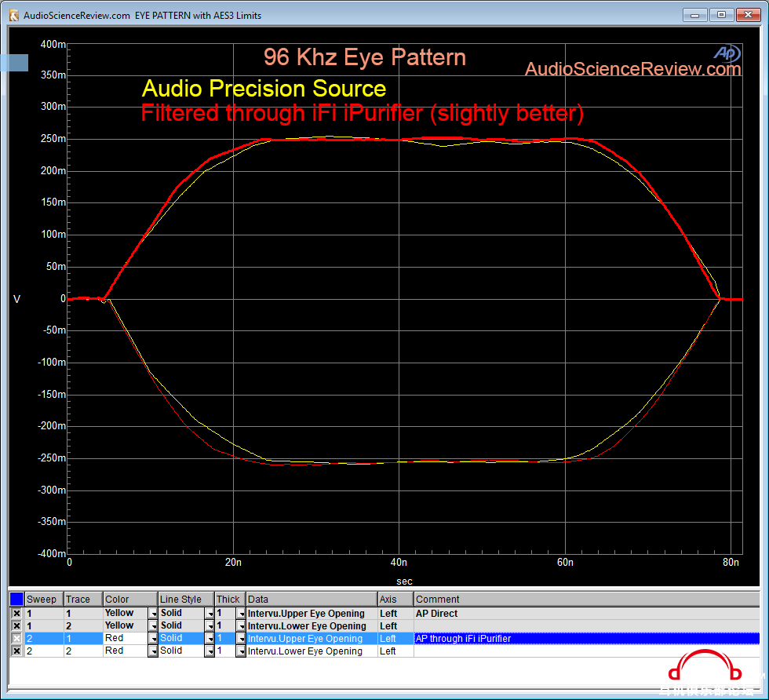Click the empty Comment cell of Sweep 2 Trace 2

587,651
